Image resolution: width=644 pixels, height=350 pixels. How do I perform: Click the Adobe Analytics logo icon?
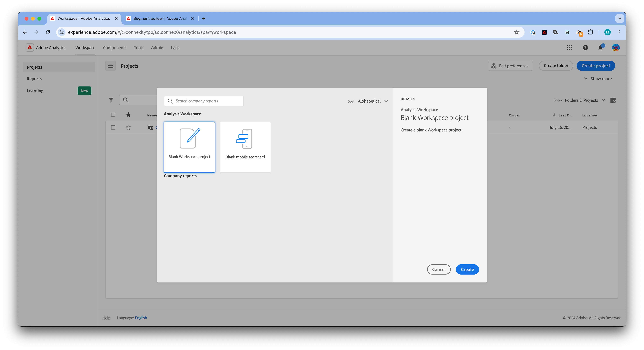pyautogui.click(x=30, y=47)
